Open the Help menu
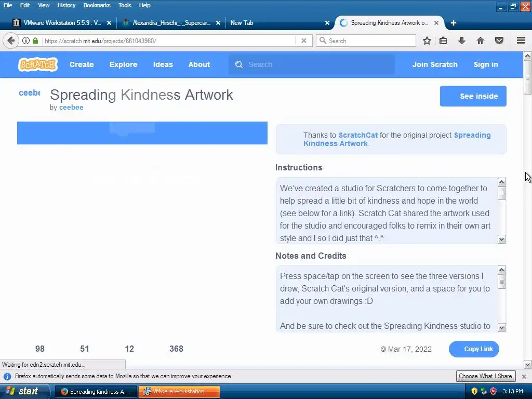The image size is (532, 399). tap(144, 5)
